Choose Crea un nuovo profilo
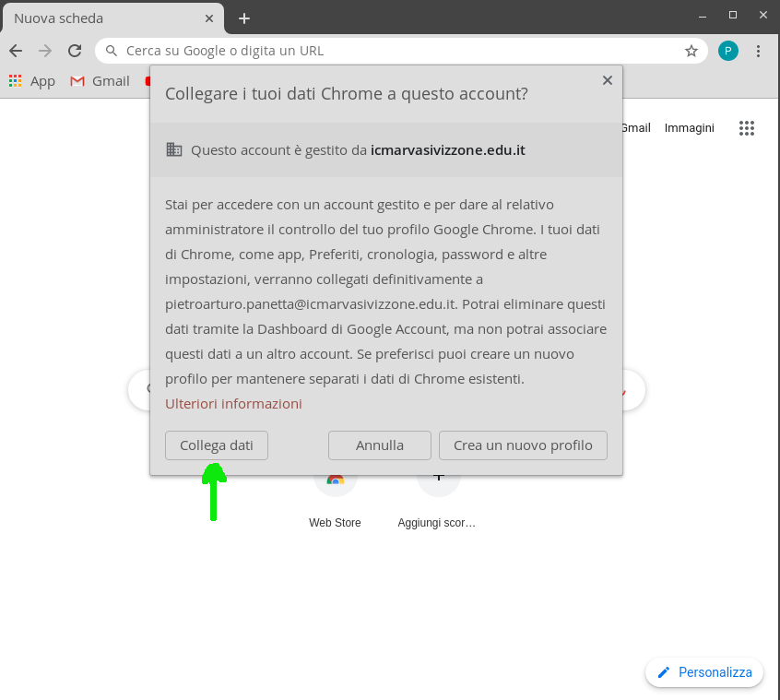 click(523, 445)
